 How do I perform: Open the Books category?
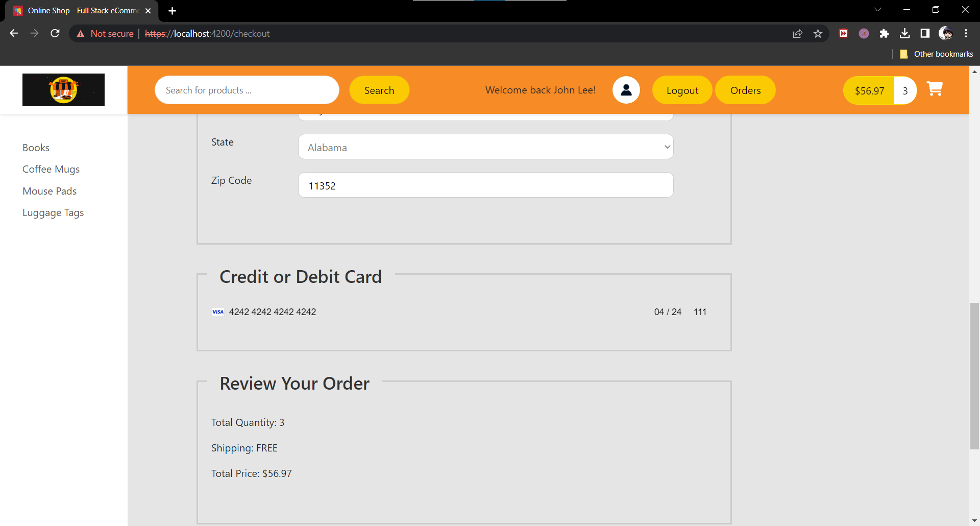click(x=36, y=148)
